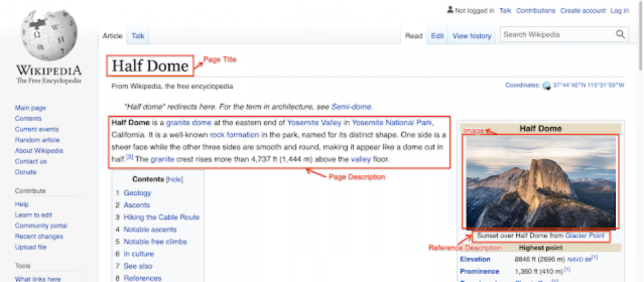
Task: Open the sidebar Contents link
Action: (x=28, y=118)
